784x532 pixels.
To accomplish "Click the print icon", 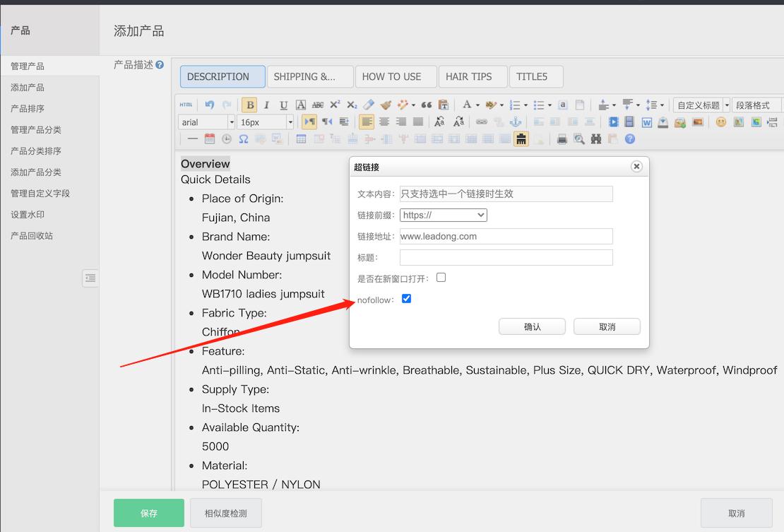I will coord(562,139).
